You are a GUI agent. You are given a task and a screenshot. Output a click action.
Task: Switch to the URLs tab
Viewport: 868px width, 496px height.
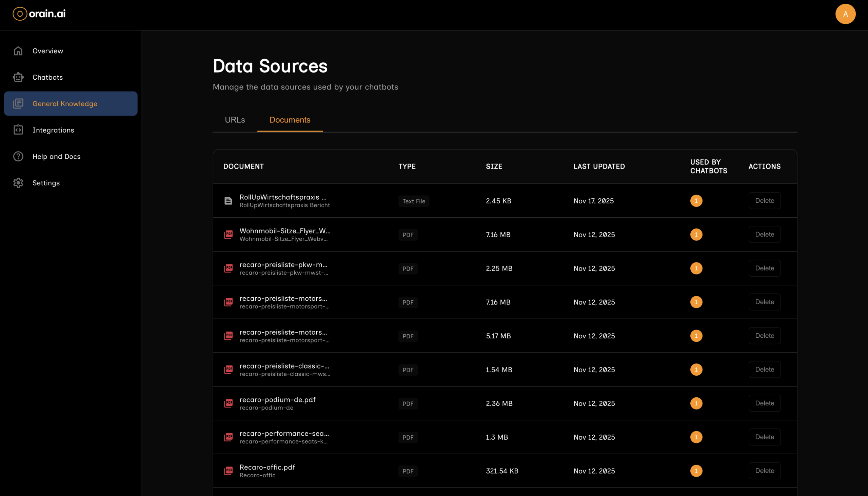235,120
